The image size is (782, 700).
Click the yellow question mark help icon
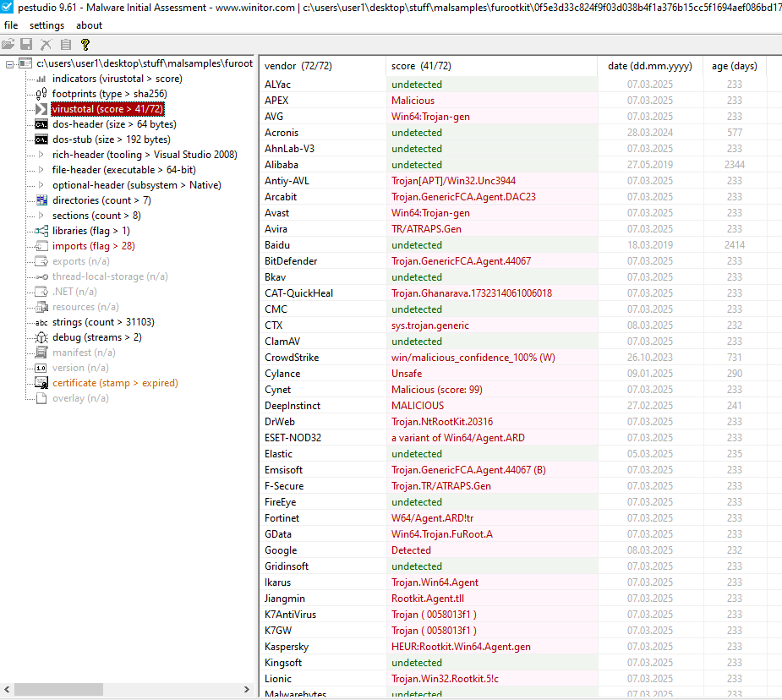[x=85, y=44]
